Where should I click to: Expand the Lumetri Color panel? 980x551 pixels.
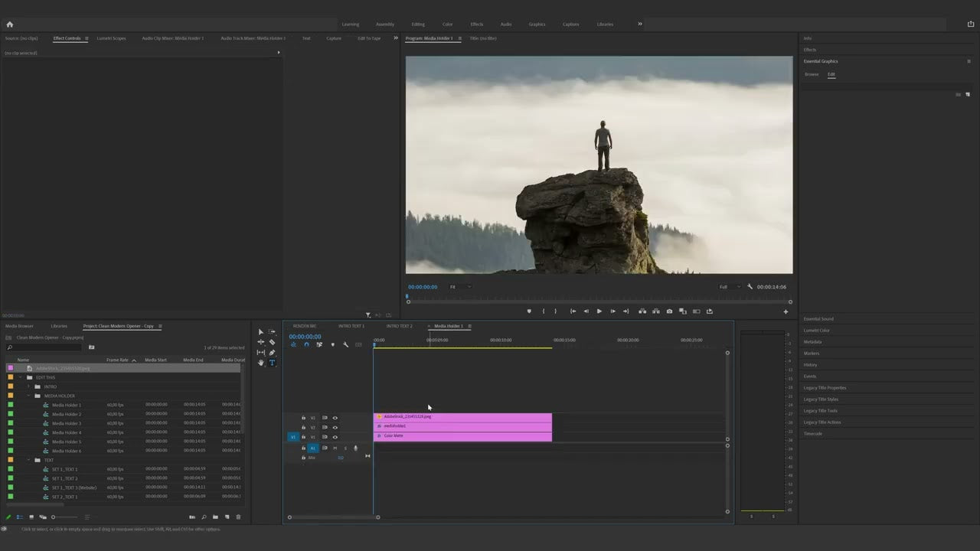tap(816, 331)
